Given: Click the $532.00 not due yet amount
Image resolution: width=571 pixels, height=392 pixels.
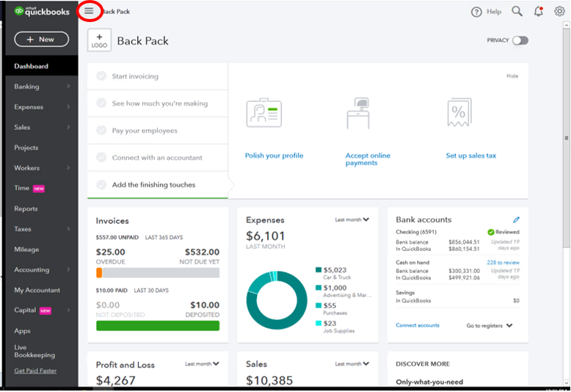Looking at the screenshot, I should click(202, 252).
